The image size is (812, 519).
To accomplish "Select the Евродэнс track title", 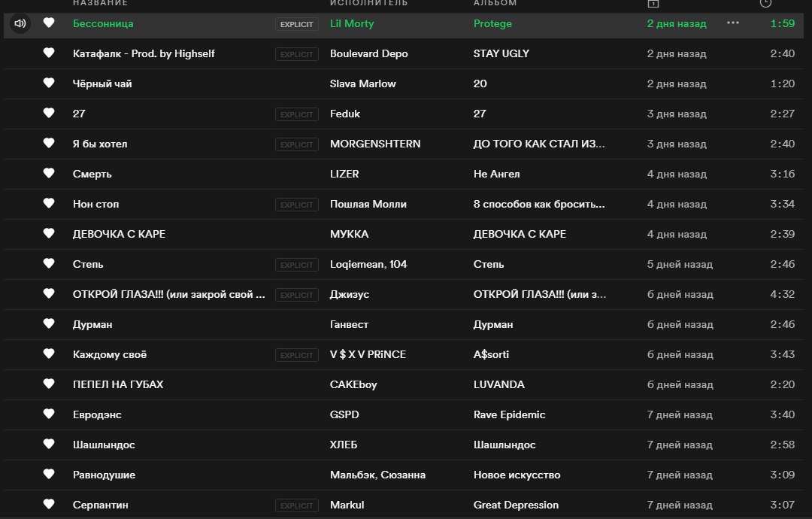I will [x=97, y=414].
